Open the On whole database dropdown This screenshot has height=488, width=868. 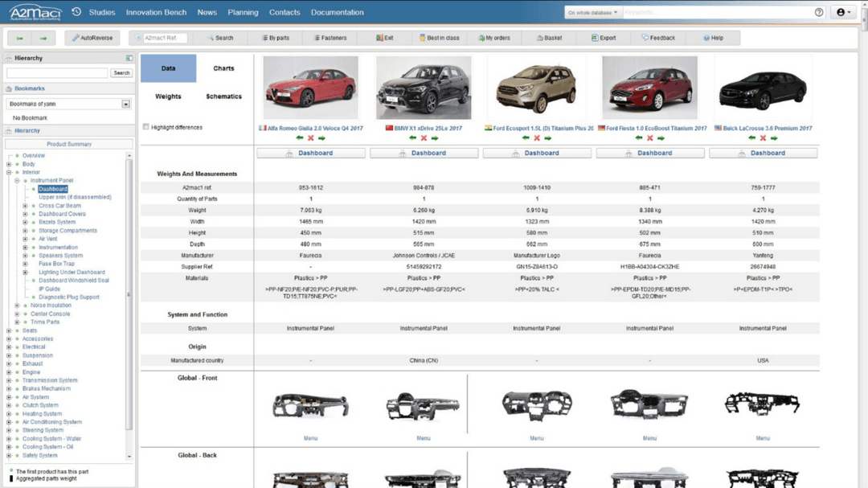coord(592,12)
